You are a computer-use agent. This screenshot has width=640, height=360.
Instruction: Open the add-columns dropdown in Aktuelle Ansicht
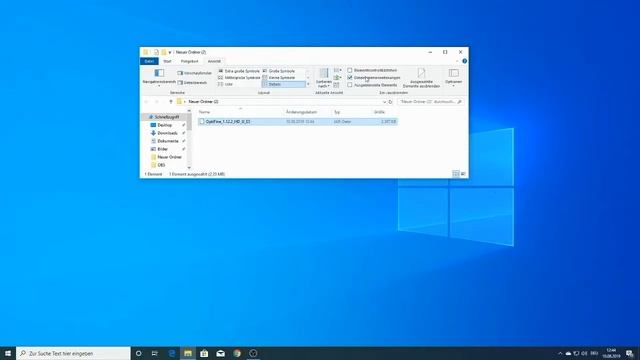(337, 78)
